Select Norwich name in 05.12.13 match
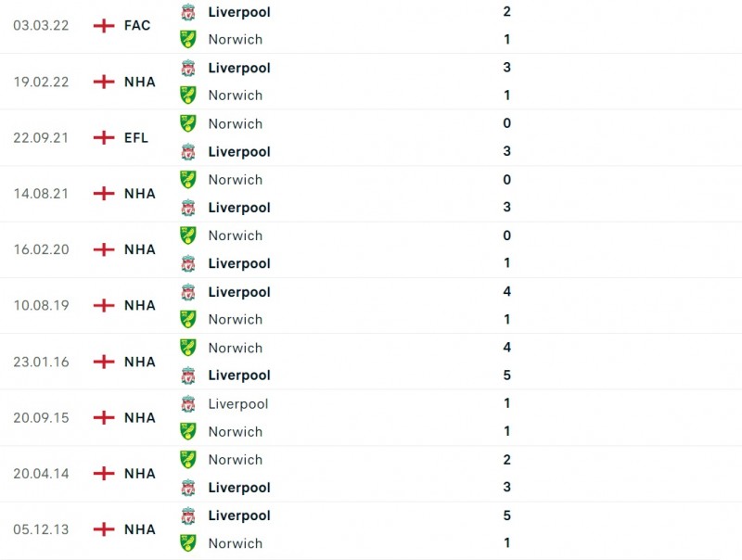Screen dimensions: 742x560 (236, 543)
